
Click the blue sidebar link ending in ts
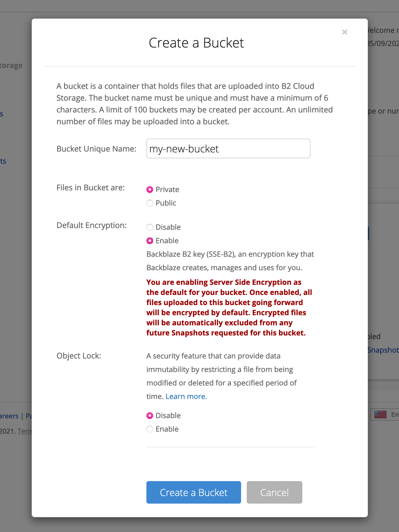(x=3, y=161)
